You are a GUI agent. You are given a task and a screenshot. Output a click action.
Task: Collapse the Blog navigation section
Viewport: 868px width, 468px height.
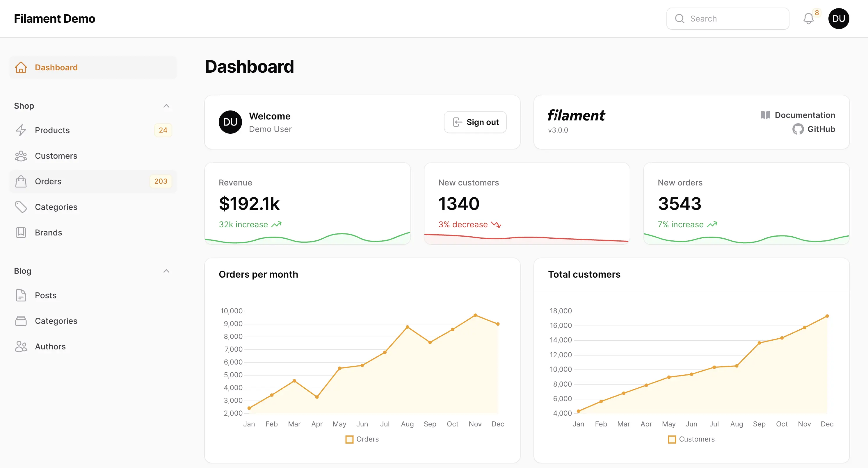(x=166, y=271)
